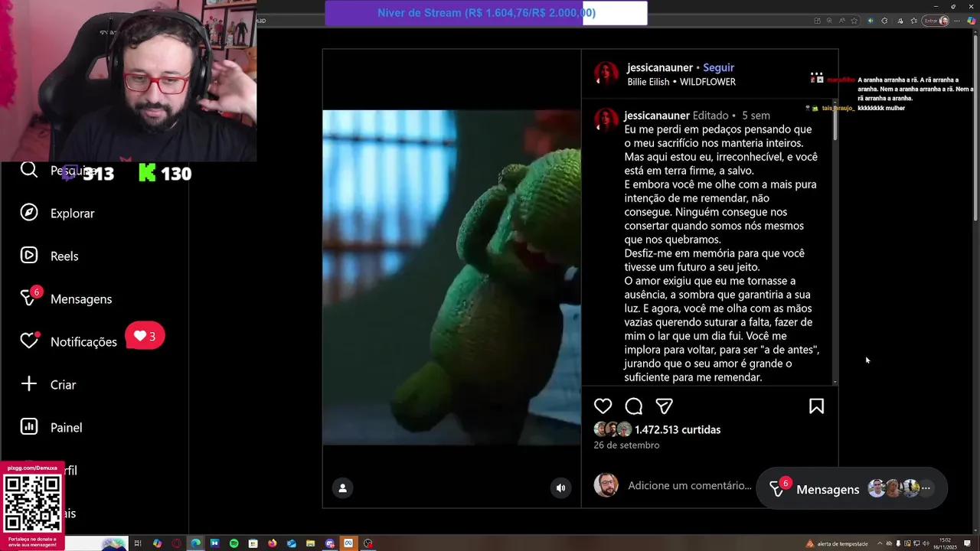
Task: Click the Niver de Stream progress bar
Action: coord(486,13)
